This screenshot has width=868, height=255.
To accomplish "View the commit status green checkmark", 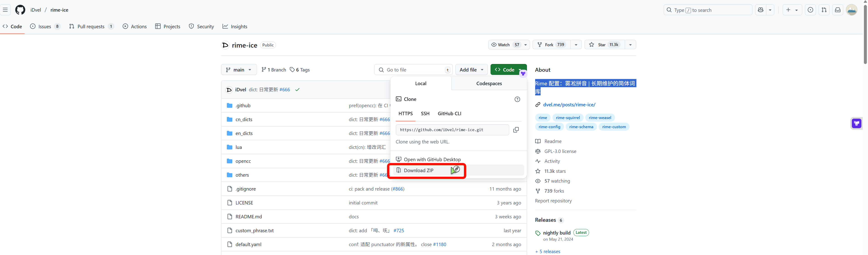I will [x=297, y=89].
